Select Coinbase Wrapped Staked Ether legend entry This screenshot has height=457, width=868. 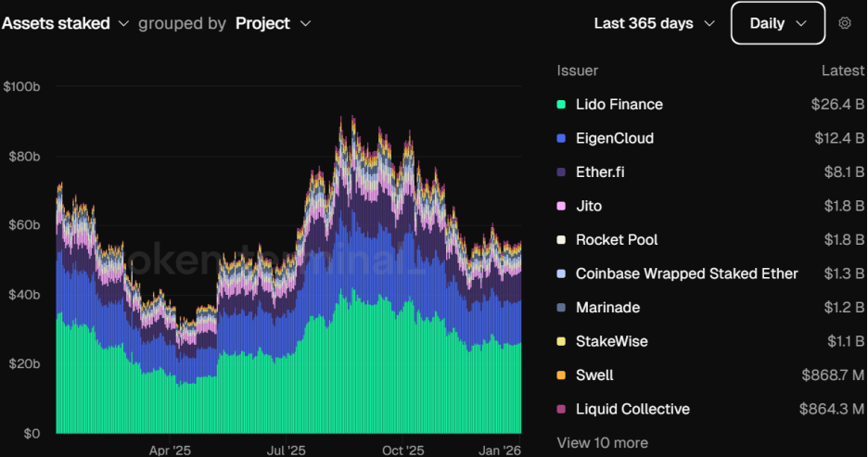click(710, 273)
